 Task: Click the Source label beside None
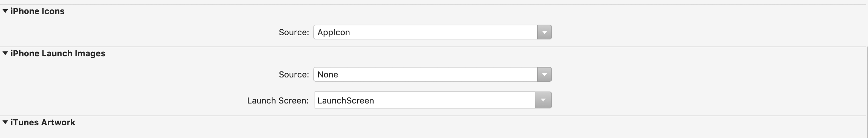[x=294, y=75]
